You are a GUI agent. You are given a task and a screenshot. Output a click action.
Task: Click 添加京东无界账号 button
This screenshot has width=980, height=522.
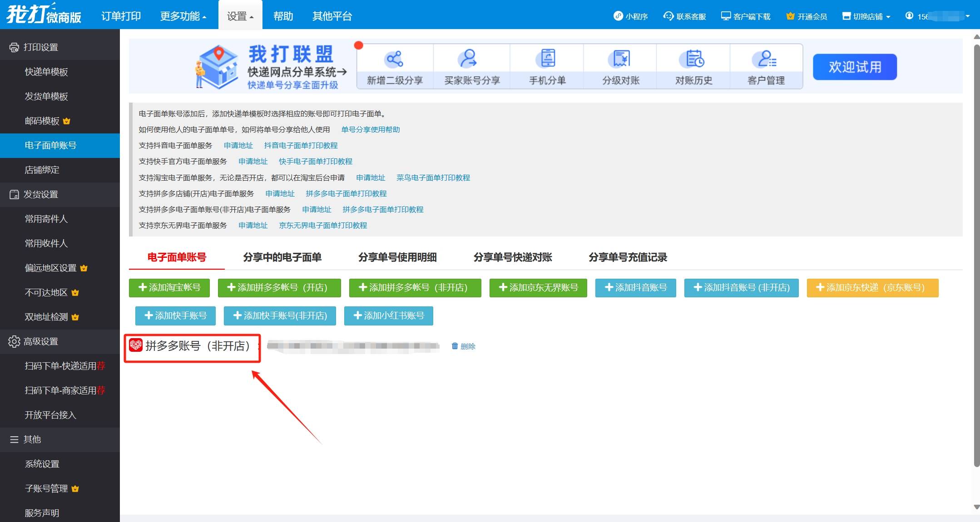(538, 288)
